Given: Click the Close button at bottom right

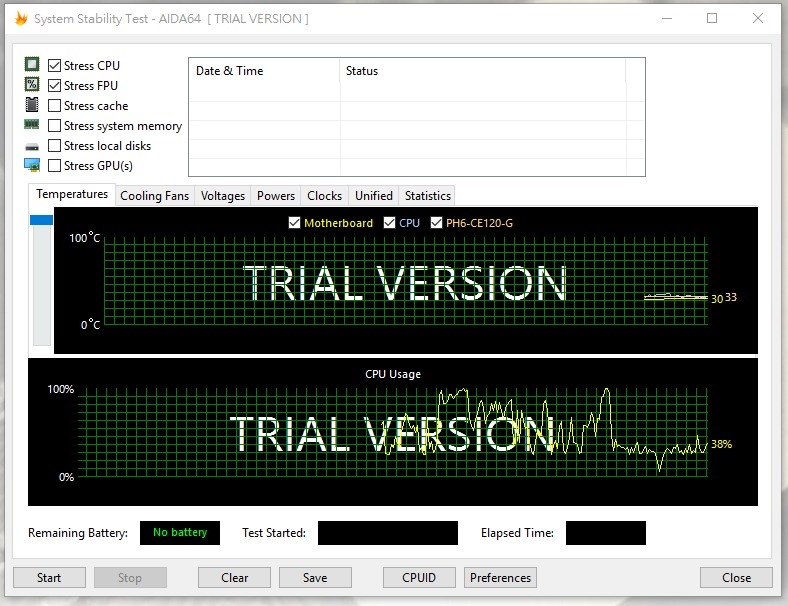Looking at the screenshot, I should pos(736,577).
